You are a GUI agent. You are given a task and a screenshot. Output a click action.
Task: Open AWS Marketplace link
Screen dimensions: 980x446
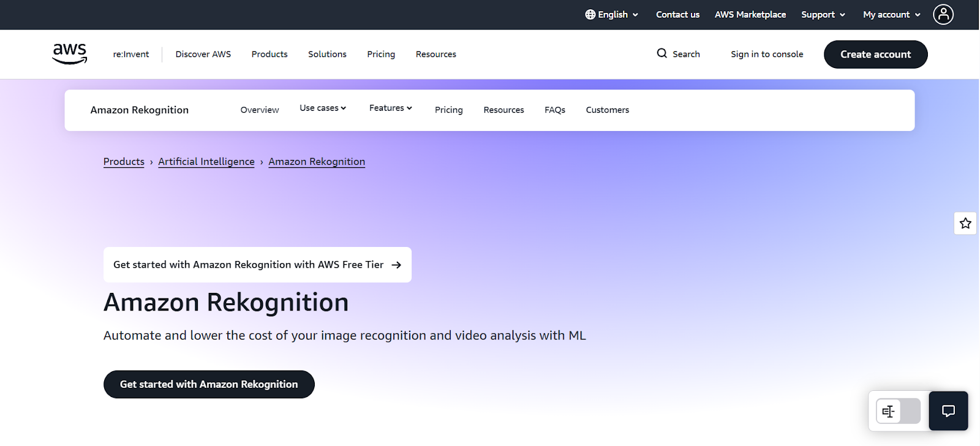click(x=750, y=15)
